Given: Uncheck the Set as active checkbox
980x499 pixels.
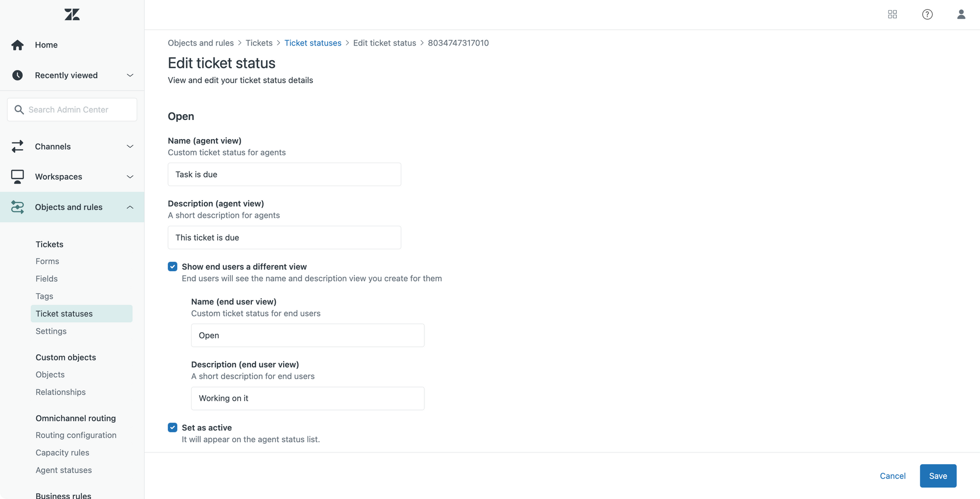Looking at the screenshot, I should (172, 428).
